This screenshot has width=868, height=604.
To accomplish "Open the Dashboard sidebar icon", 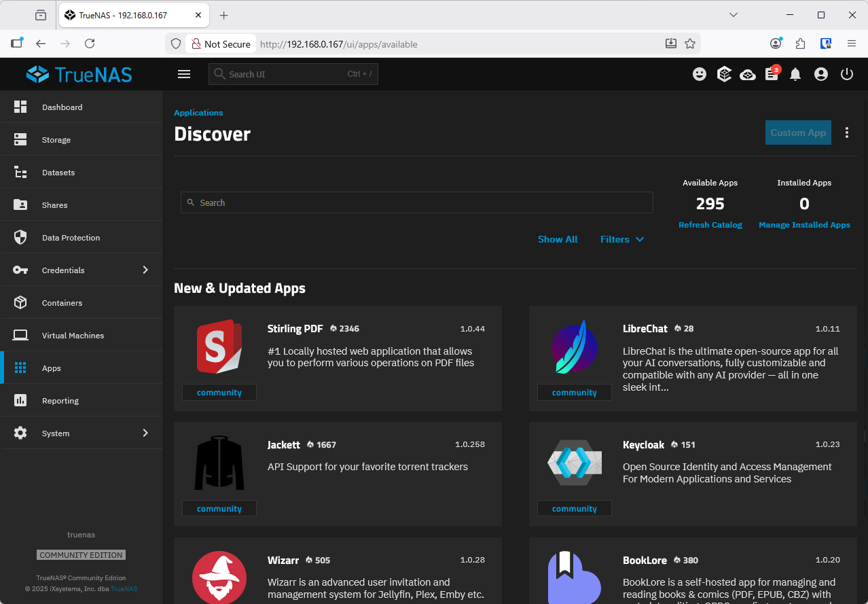I will 20,107.
